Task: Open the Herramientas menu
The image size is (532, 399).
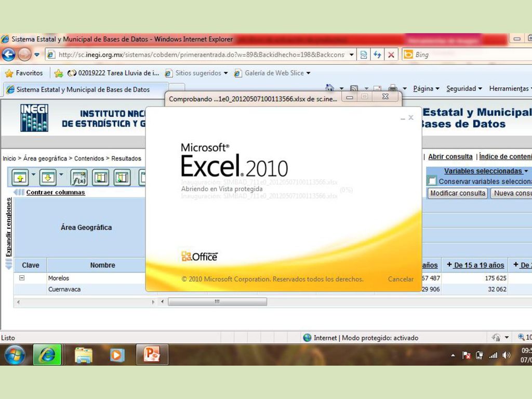Action: click(511, 88)
